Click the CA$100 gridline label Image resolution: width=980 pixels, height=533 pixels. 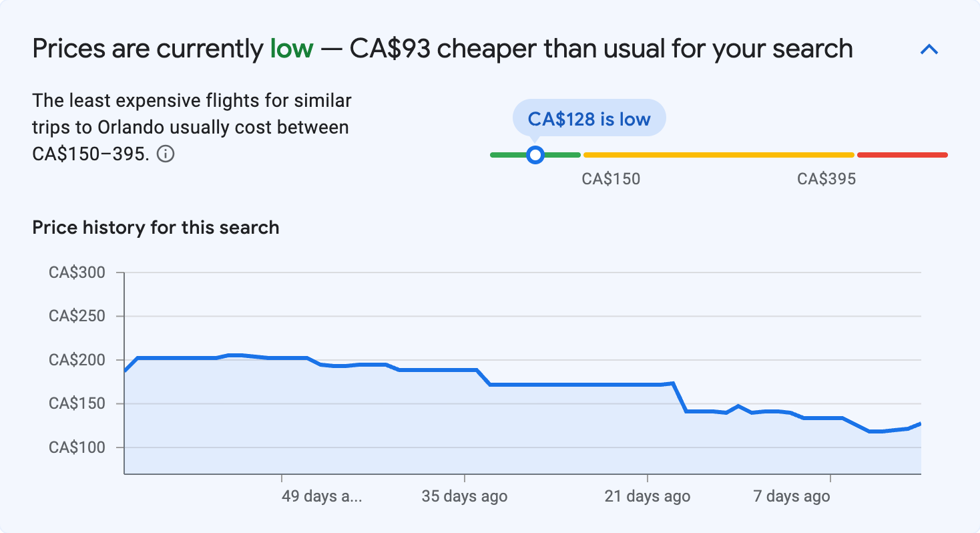tap(78, 448)
